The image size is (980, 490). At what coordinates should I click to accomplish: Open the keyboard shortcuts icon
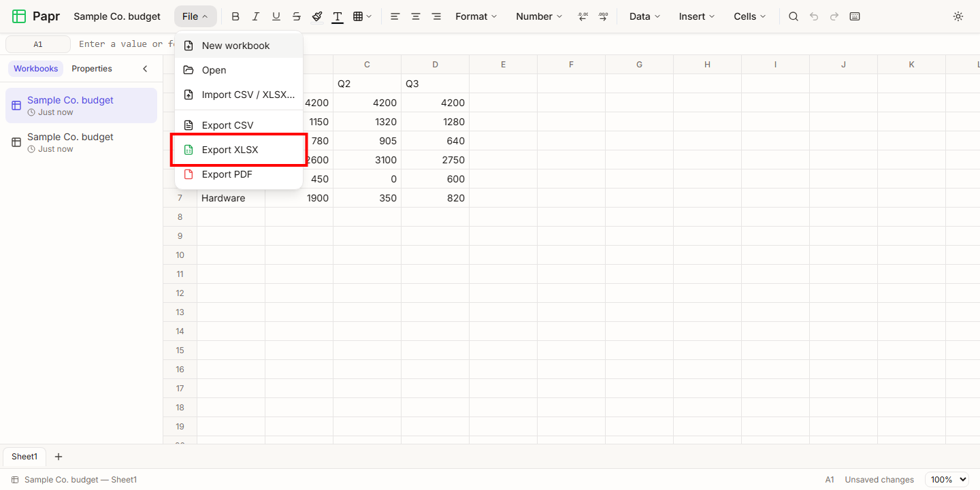tap(855, 16)
